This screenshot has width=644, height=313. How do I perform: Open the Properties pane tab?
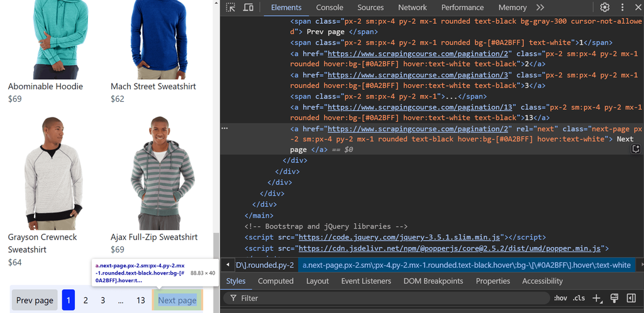point(493,281)
